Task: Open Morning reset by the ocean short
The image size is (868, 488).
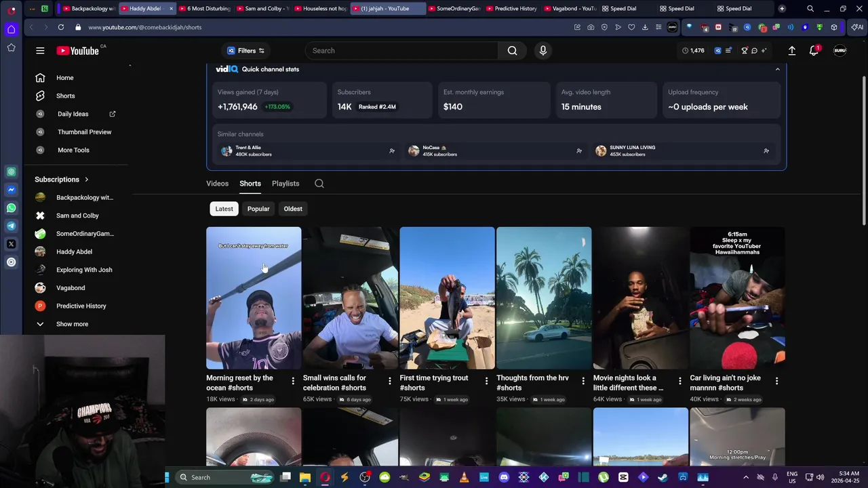Action: 254,298
